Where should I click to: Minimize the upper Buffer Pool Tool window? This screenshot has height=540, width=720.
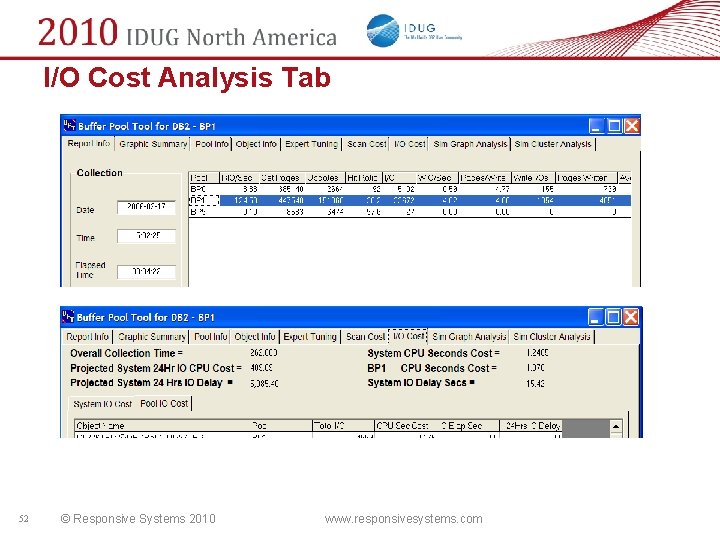(x=596, y=126)
